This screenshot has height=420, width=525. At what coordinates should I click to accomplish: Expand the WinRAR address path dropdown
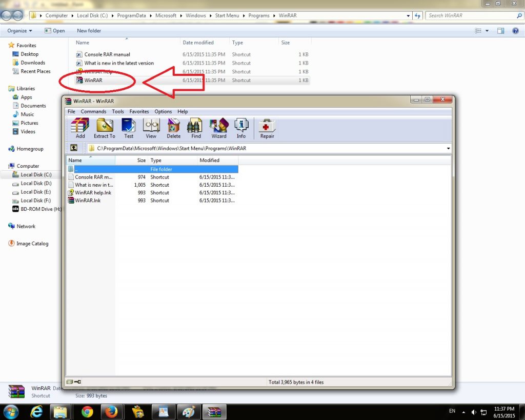[x=449, y=148]
